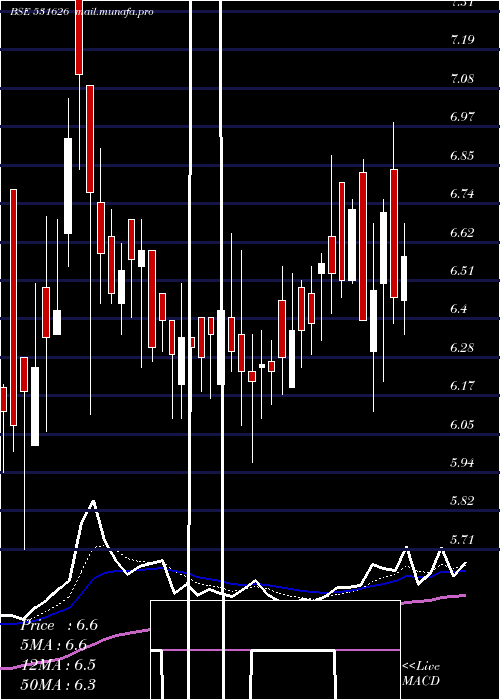Click the 7.08 price axis label

(x=462, y=79)
